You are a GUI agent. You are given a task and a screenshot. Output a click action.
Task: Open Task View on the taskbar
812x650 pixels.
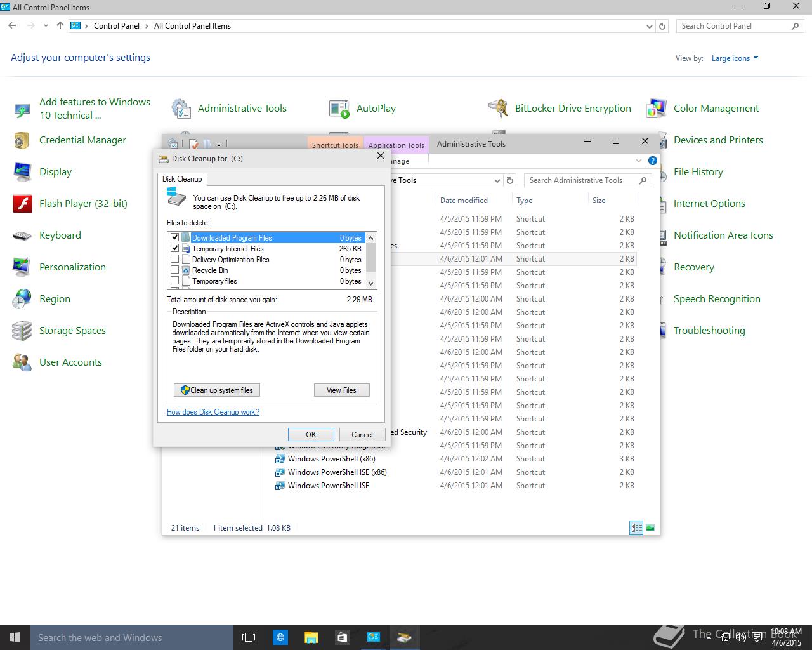point(249,637)
